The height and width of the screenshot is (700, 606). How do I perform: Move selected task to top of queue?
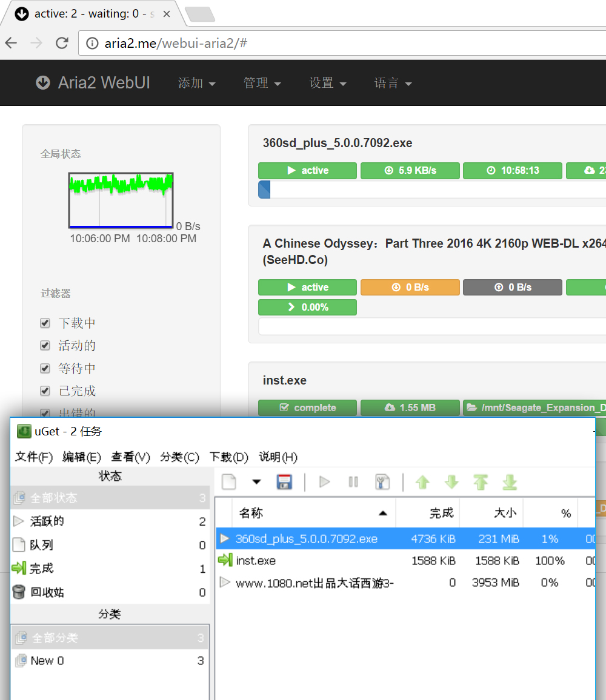click(481, 481)
